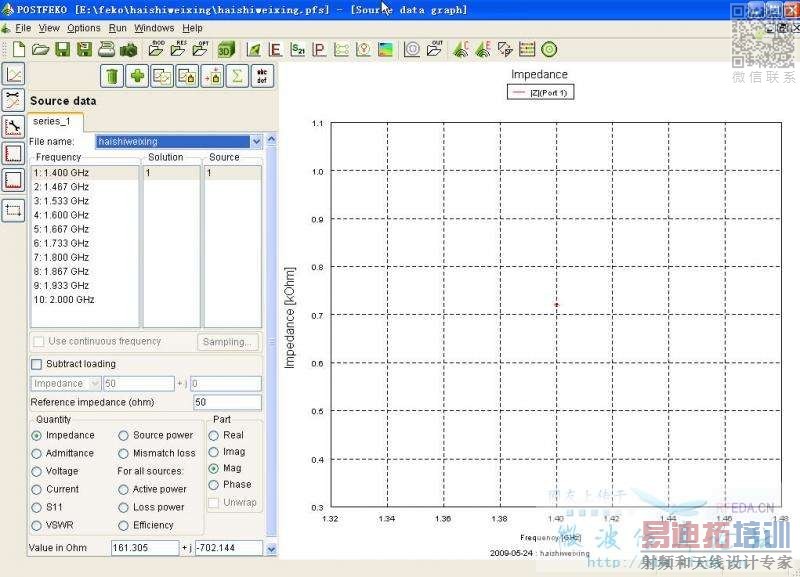The height and width of the screenshot is (577, 800).
Task: Open the RES file folder icon
Action: [179, 49]
